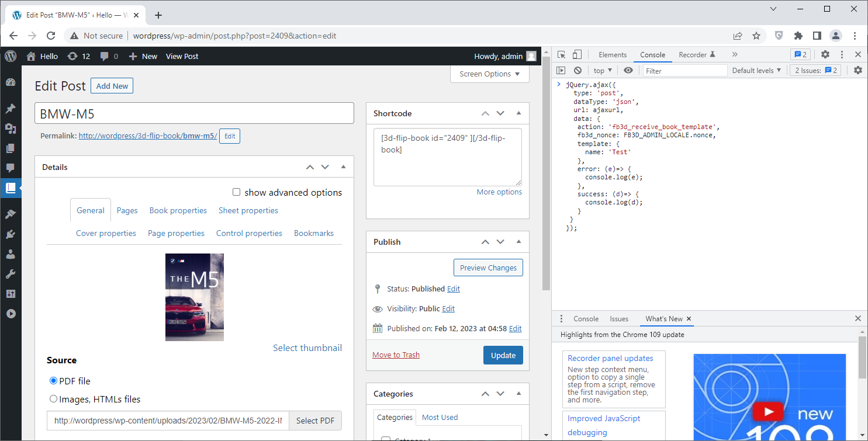The image size is (868, 441).
Task: Click the Move to Trash link
Action: [x=396, y=355]
